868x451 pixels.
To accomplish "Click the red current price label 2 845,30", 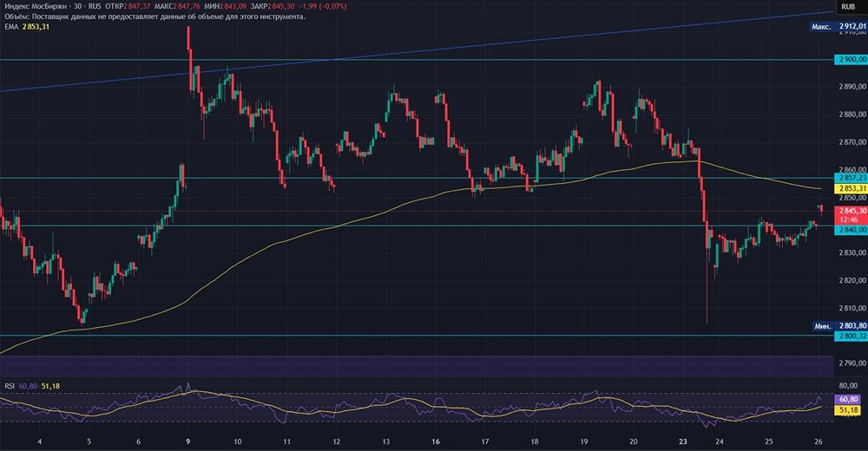I will pos(851,211).
